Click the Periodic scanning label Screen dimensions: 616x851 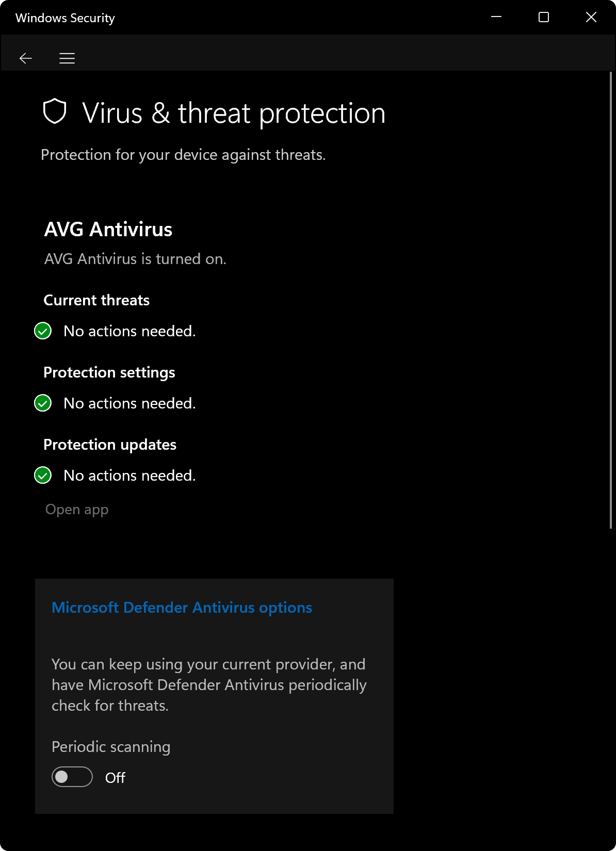(111, 747)
